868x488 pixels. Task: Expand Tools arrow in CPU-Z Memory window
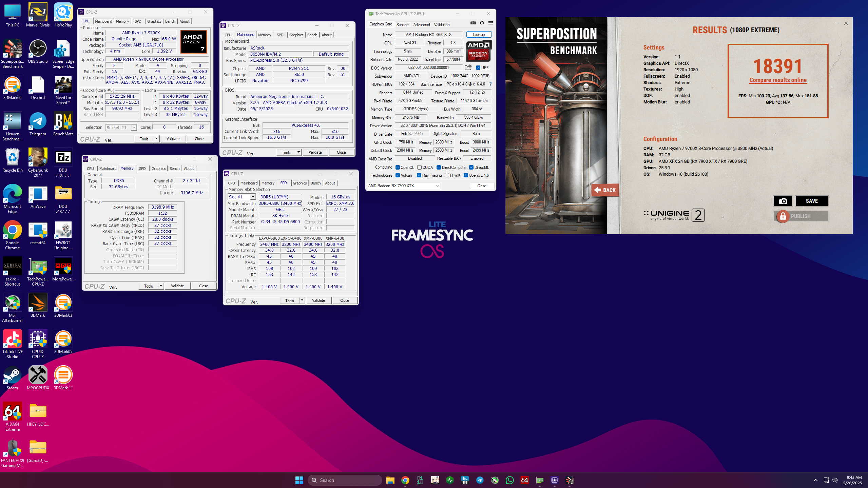tap(161, 286)
